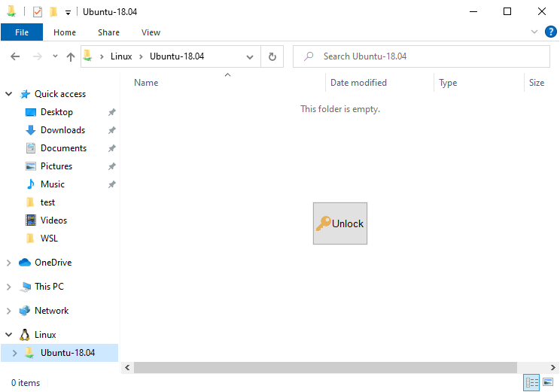Open Pictures in Quick access
The image size is (560, 392).
(56, 166)
